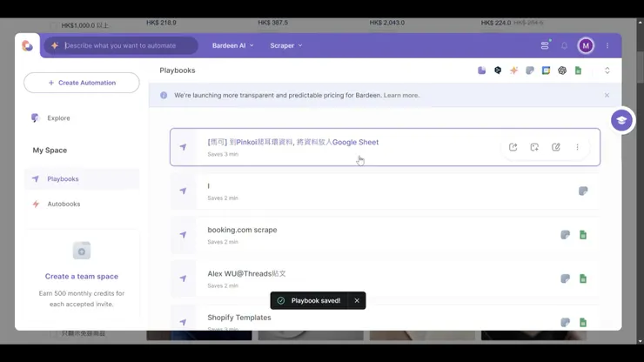
Task: Click the 'Playbook saved!' notification text
Action: pos(316,301)
